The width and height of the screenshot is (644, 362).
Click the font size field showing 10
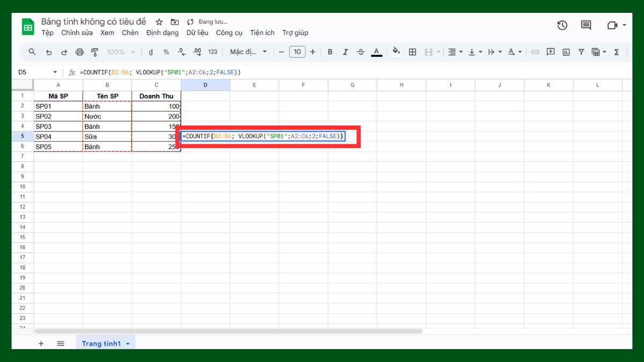tap(297, 52)
